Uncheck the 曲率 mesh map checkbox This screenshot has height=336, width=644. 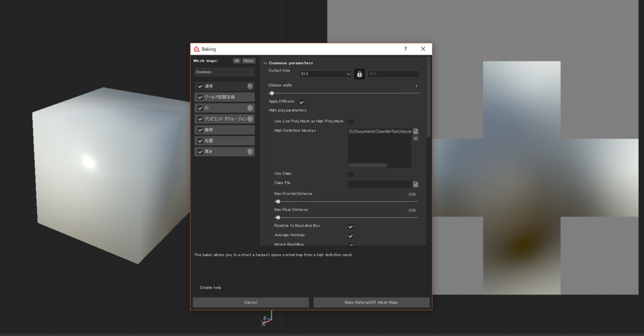[200, 130]
